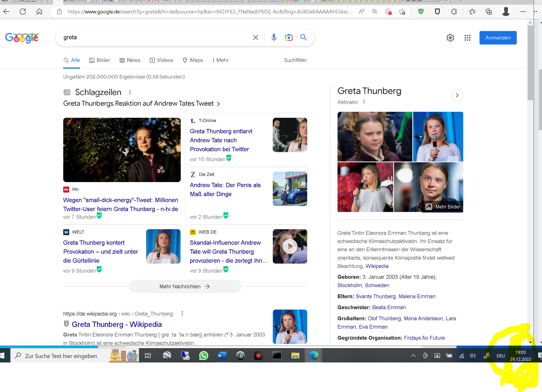The height and width of the screenshot is (392, 542).
Task: Open the Suchfilter options
Action: tap(295, 60)
